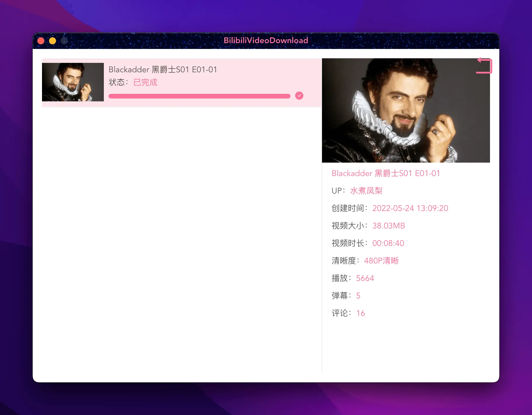Select the video size 38.03MB value
Viewport: 532px width, 415px height.
pyautogui.click(x=388, y=226)
